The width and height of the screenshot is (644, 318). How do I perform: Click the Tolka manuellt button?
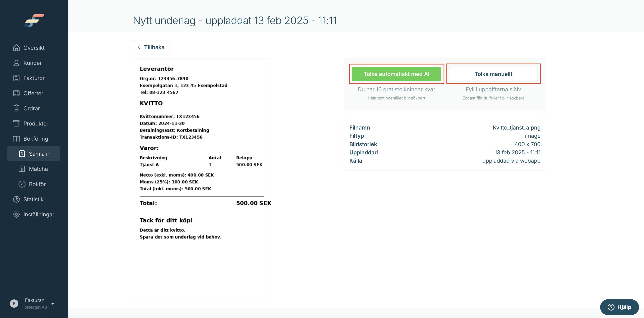pyautogui.click(x=493, y=74)
